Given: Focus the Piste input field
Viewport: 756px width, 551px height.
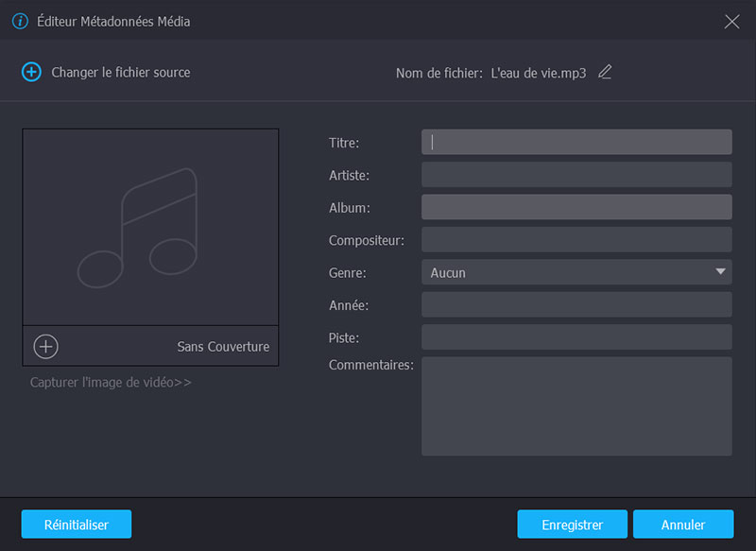Looking at the screenshot, I should [576, 337].
